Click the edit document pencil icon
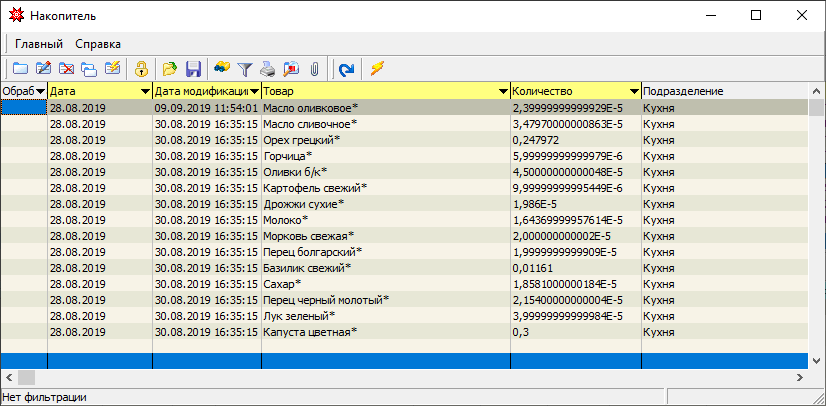826x406 pixels. [43, 69]
